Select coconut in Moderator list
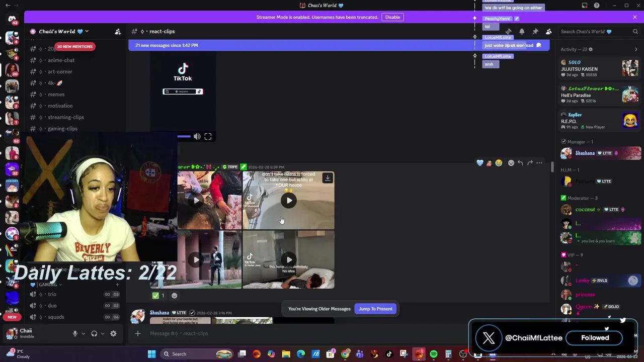 [601, 210]
